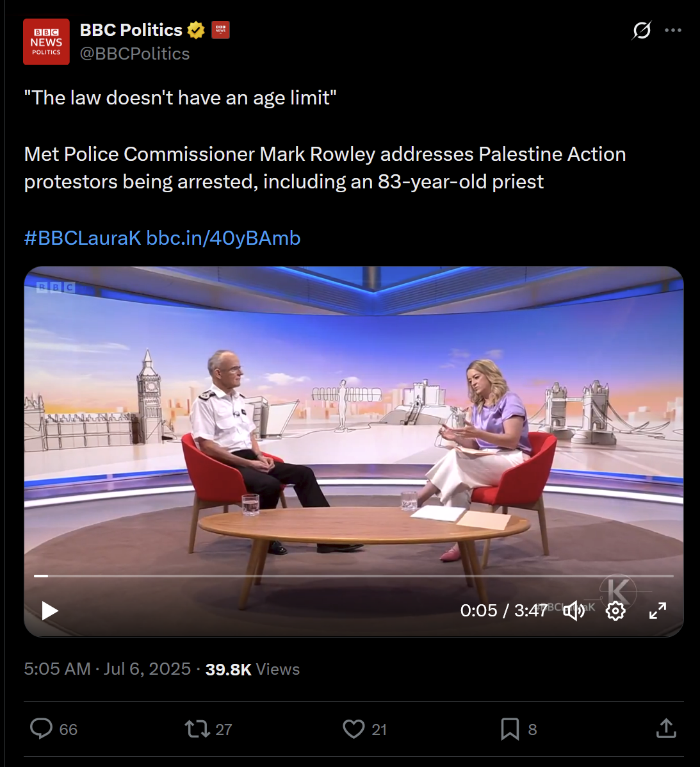Click the post timestamp Jul 6, 2025
Screen dimensions: 700x767
pyautogui.click(x=147, y=669)
